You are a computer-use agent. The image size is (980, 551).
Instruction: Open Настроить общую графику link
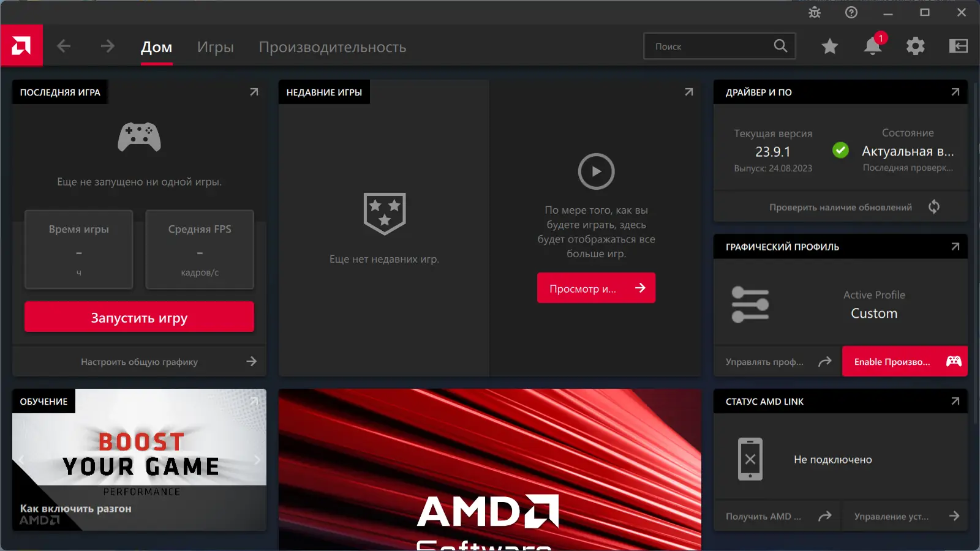(x=139, y=361)
